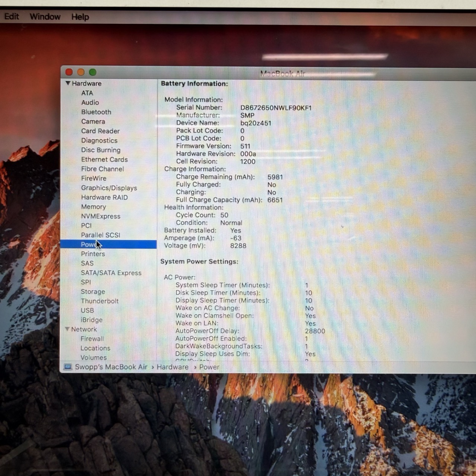Click the System Power Settings heading
Viewport: 476px width, 476px height.
[x=199, y=261]
